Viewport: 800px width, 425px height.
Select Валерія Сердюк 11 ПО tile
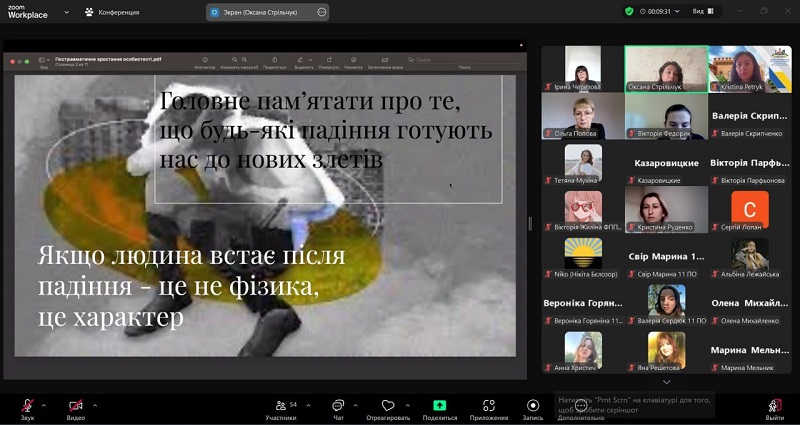[666, 304]
